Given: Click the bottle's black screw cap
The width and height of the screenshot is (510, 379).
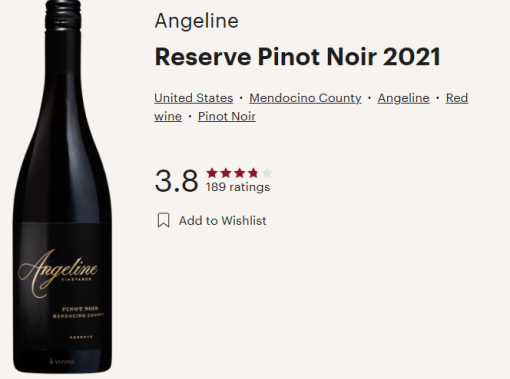Looking at the screenshot, I should point(63,16).
